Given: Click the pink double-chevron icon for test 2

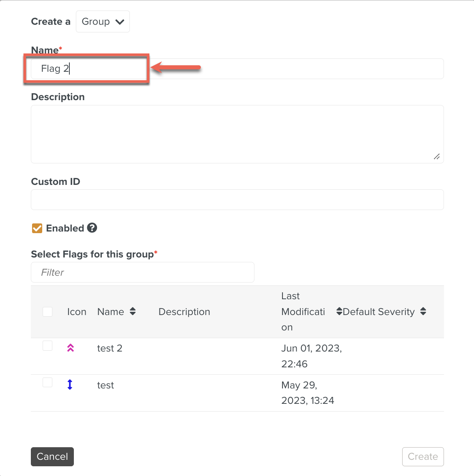Looking at the screenshot, I should pos(70,348).
